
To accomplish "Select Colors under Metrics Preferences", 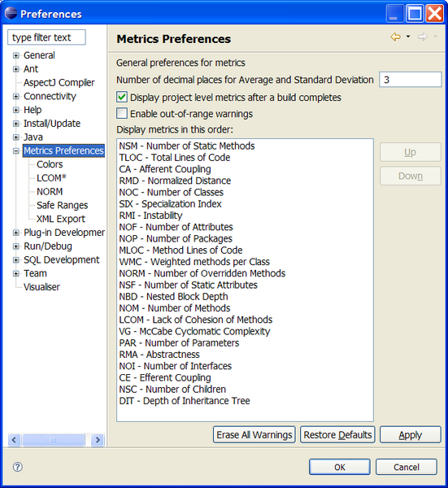I will pyautogui.click(x=50, y=164).
